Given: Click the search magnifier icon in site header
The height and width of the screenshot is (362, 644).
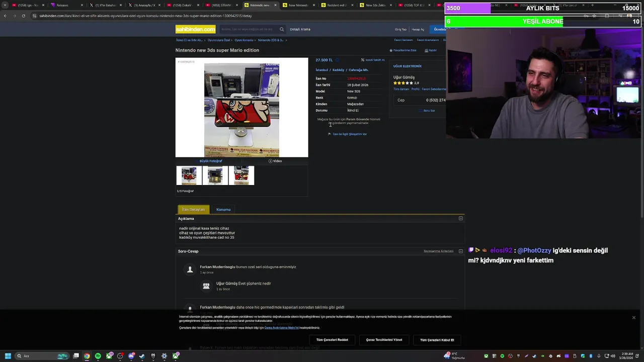Looking at the screenshot, I should [x=282, y=29].
